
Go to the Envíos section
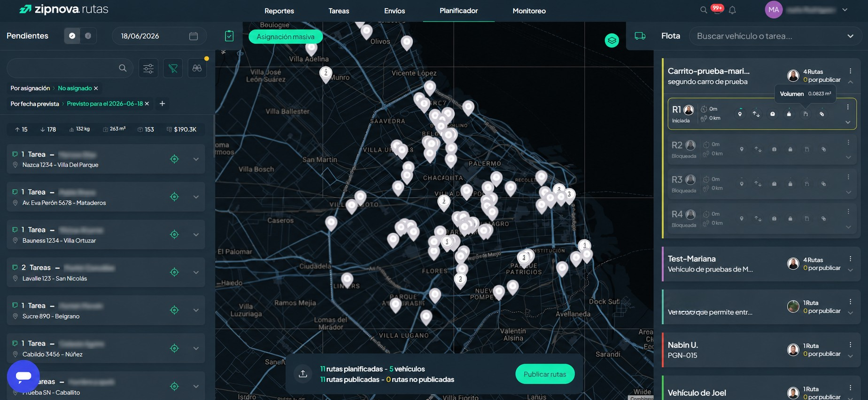coord(395,11)
